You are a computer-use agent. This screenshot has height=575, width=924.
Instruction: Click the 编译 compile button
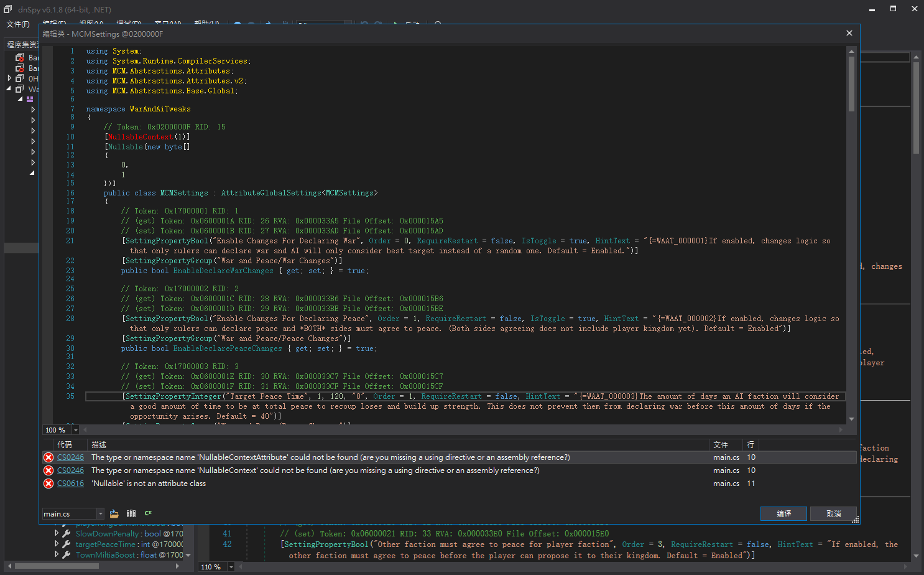click(x=783, y=513)
